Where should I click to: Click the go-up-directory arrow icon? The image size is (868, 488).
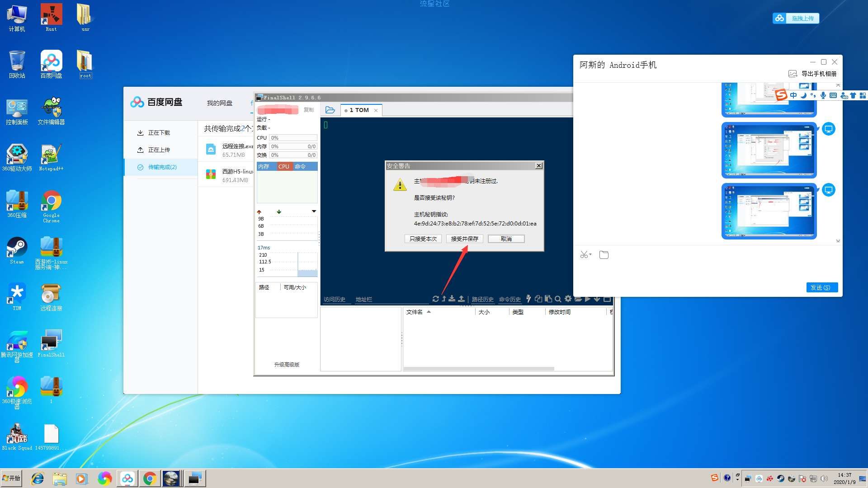[x=444, y=299]
